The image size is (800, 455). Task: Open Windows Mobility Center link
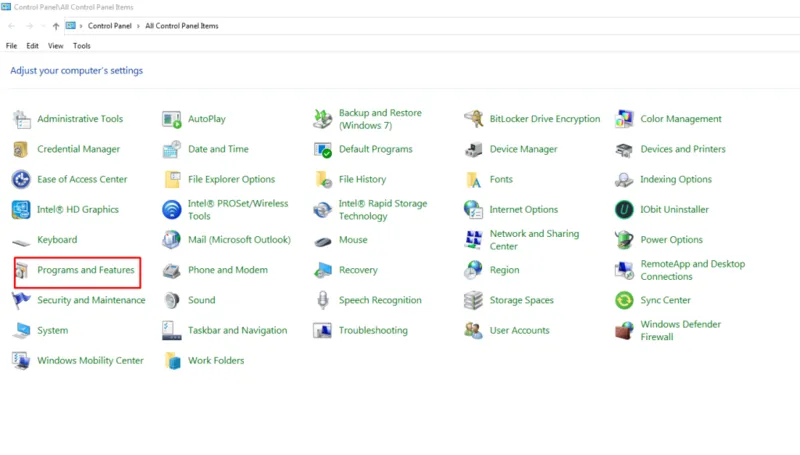90,361
